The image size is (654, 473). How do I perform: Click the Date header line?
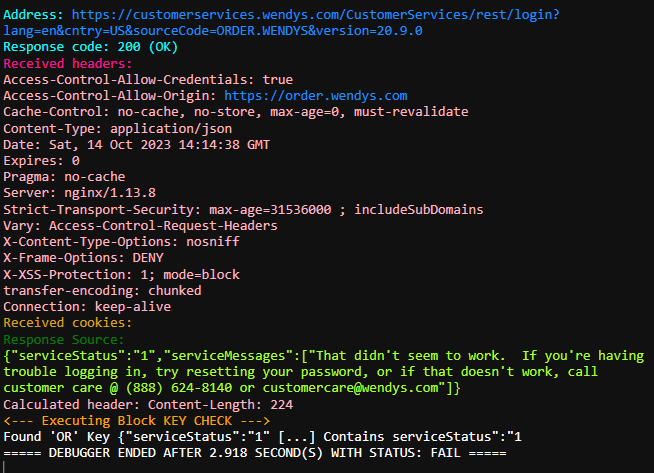point(134,144)
